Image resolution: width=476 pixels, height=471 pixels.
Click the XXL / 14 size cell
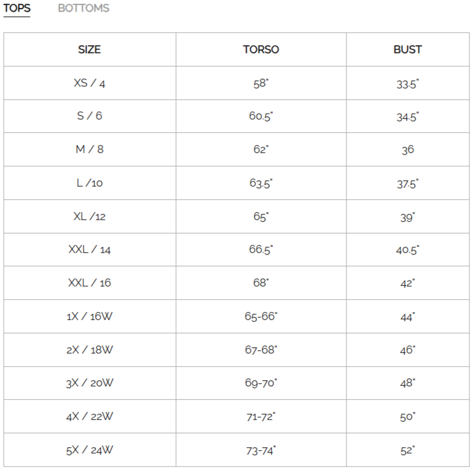click(89, 249)
